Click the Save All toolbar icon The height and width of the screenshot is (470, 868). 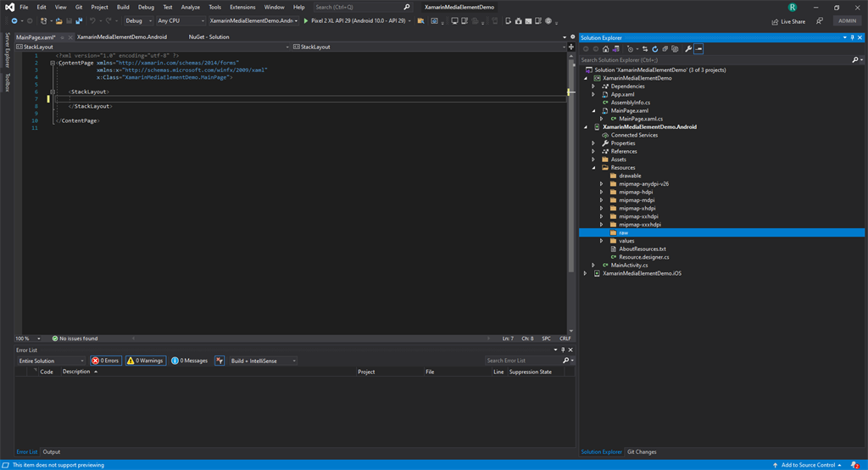[79, 21]
